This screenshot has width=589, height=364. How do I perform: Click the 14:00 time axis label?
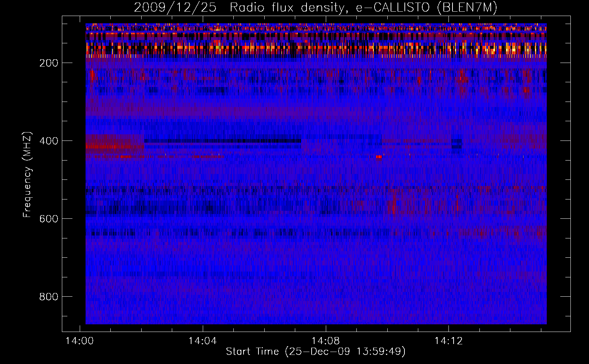click(79, 341)
